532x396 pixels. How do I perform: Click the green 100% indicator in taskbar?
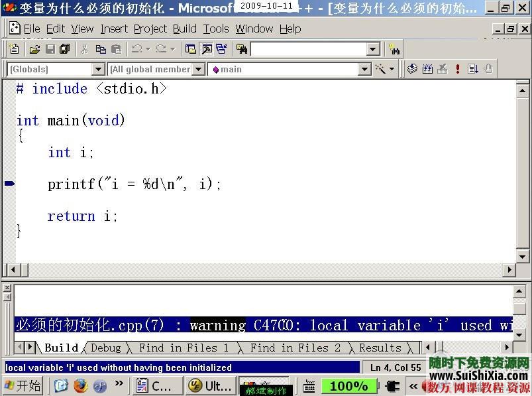[x=349, y=385]
